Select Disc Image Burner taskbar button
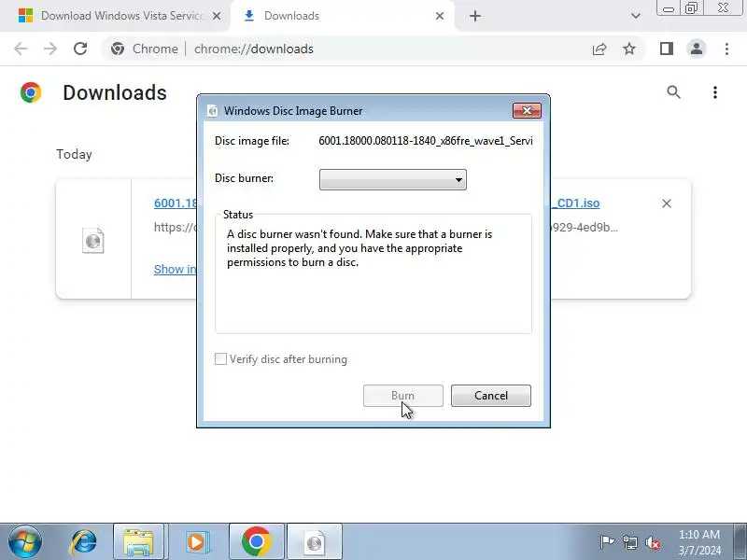The image size is (747, 560). pyautogui.click(x=315, y=542)
